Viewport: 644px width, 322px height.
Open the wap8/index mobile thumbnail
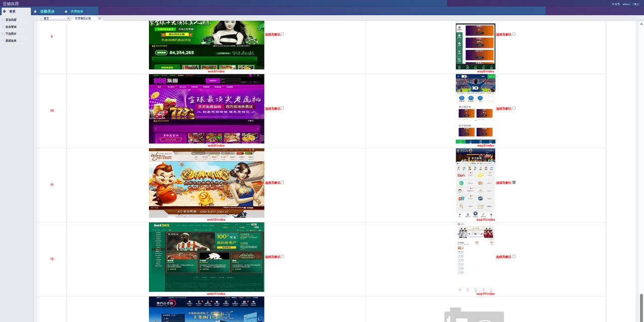click(475, 46)
